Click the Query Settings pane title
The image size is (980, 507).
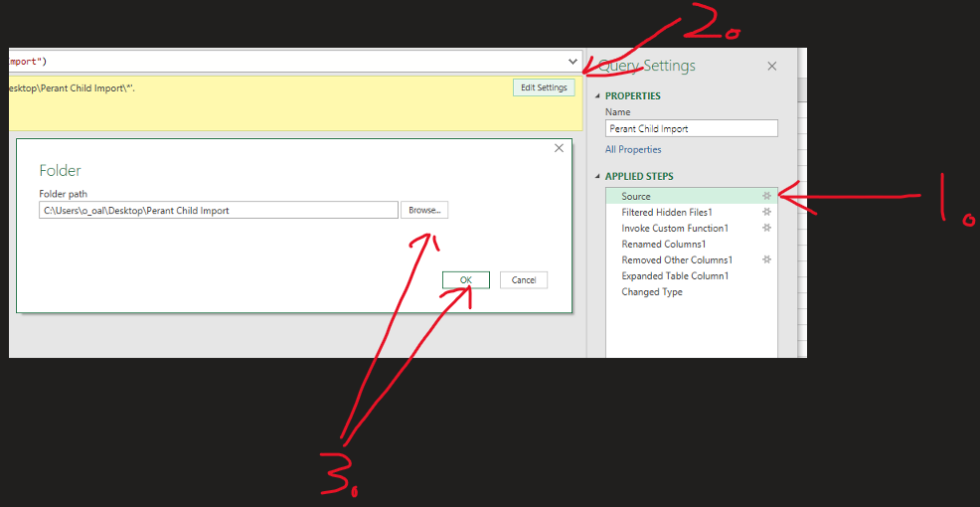coord(647,66)
